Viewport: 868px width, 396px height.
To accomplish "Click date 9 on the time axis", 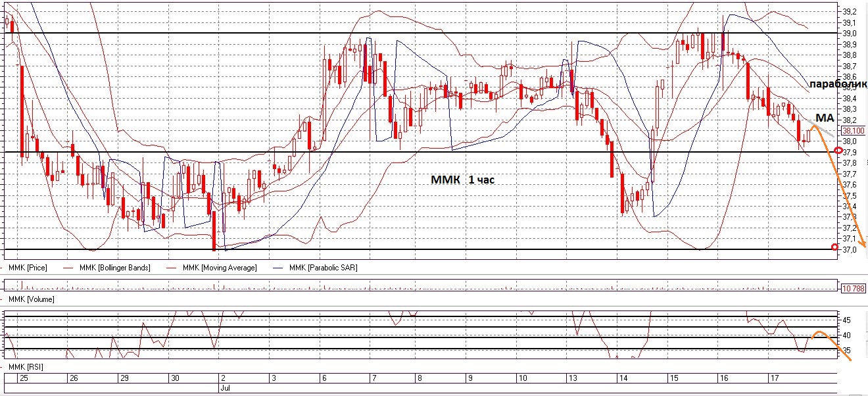I will (470, 378).
